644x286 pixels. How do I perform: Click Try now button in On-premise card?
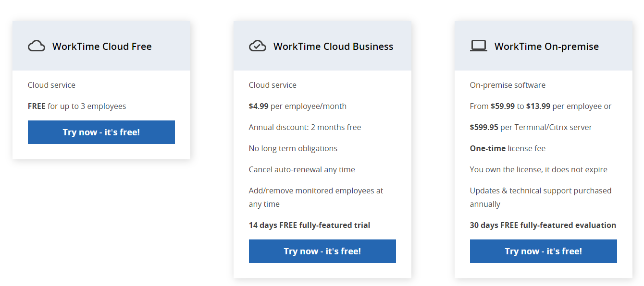pyautogui.click(x=544, y=251)
